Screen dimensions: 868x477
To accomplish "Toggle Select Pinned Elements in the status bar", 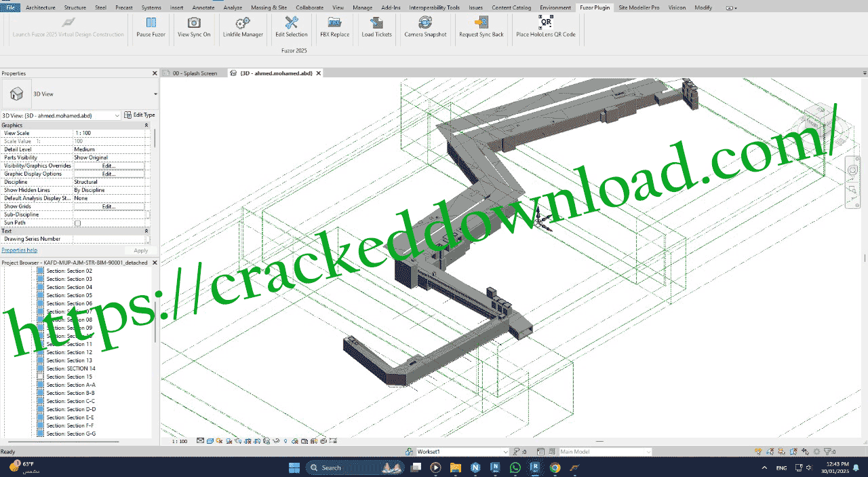I will [x=782, y=452].
